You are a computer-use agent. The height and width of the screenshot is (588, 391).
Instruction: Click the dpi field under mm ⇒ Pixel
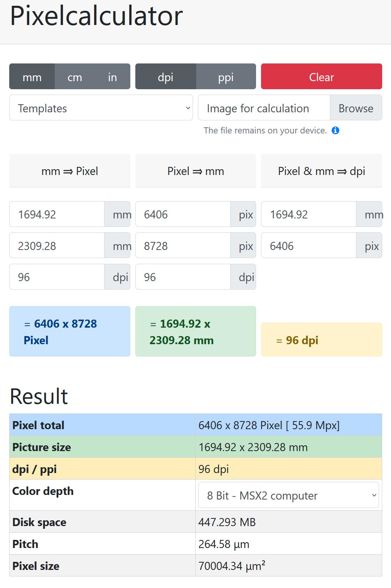(57, 277)
